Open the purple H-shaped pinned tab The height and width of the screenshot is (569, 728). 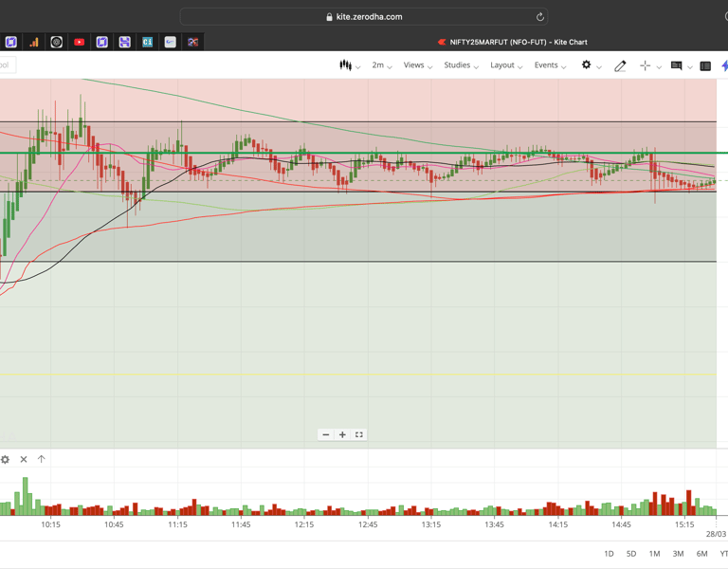click(x=125, y=43)
